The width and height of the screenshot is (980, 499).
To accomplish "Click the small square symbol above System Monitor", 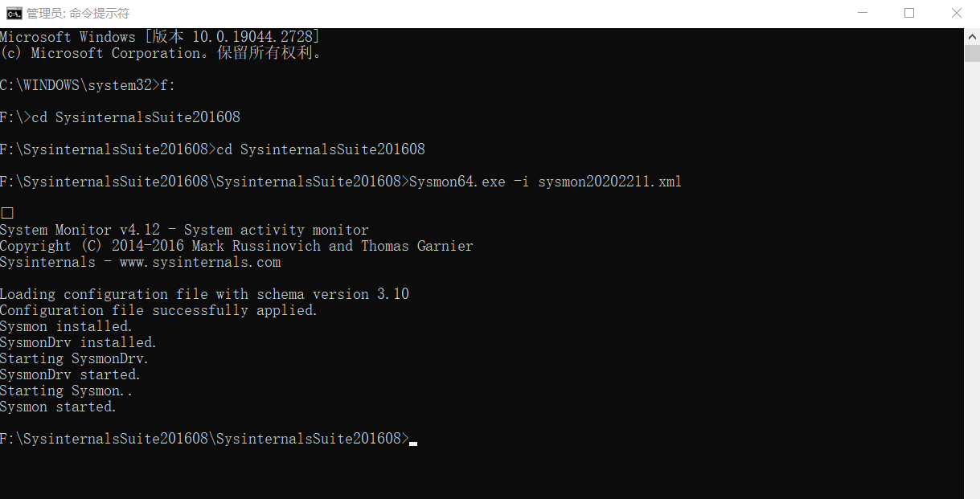I will pyautogui.click(x=7, y=213).
